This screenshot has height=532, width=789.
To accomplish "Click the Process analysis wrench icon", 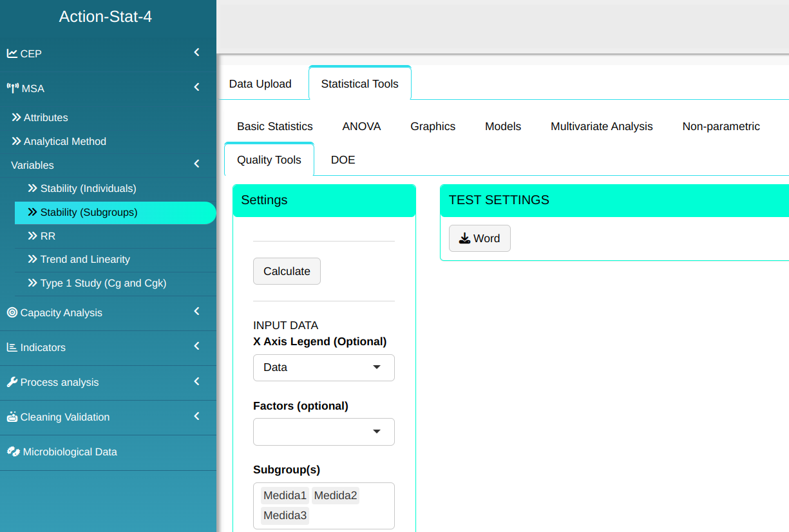I will tap(12, 382).
